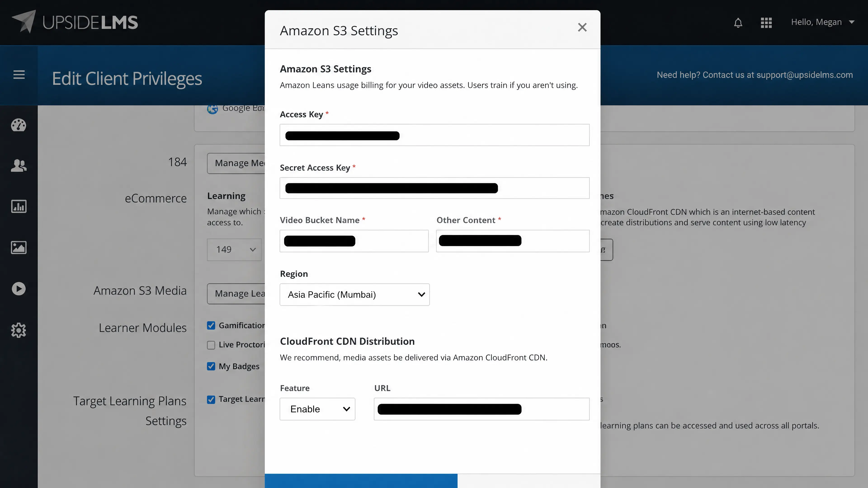Toggle the Gamification checkbox
Screen dimensions: 868x488
[211, 325]
